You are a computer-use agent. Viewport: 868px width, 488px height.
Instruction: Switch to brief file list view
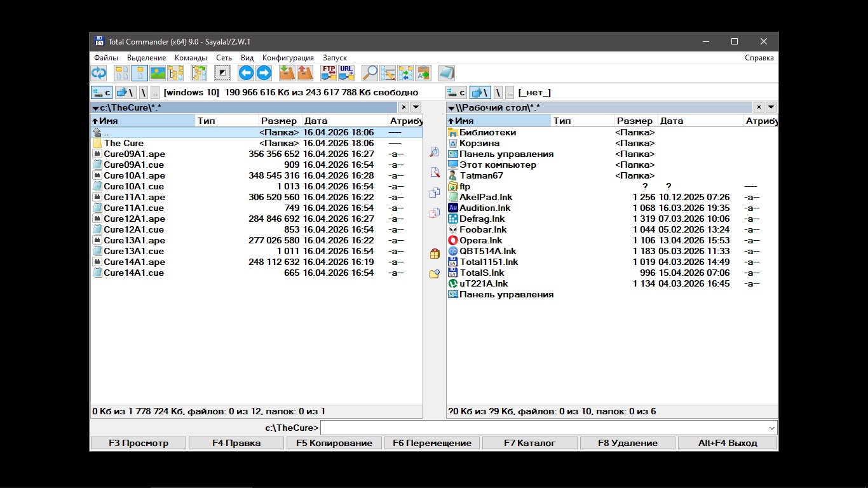(121, 73)
